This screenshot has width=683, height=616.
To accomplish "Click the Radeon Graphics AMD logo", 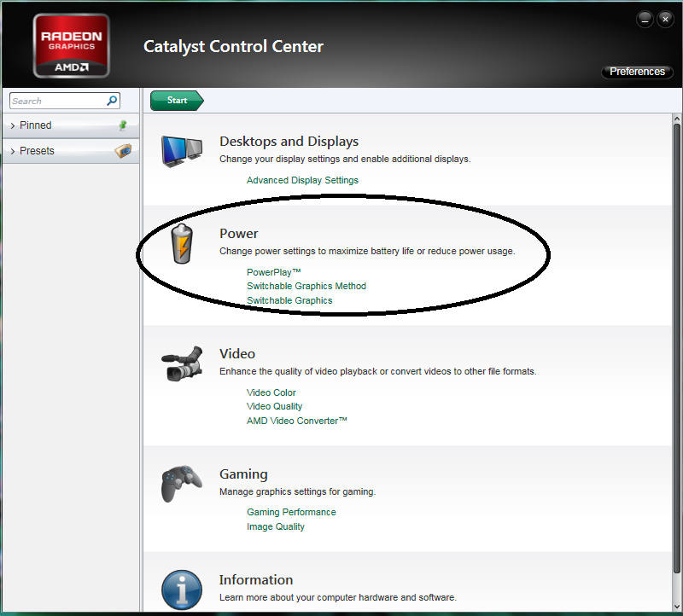I will [x=72, y=46].
